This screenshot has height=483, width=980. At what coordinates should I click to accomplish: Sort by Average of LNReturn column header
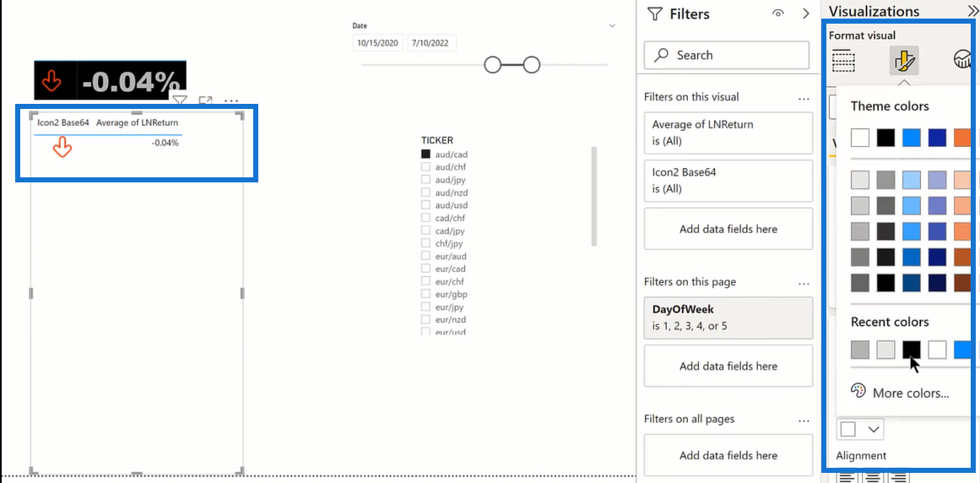pyautogui.click(x=137, y=122)
